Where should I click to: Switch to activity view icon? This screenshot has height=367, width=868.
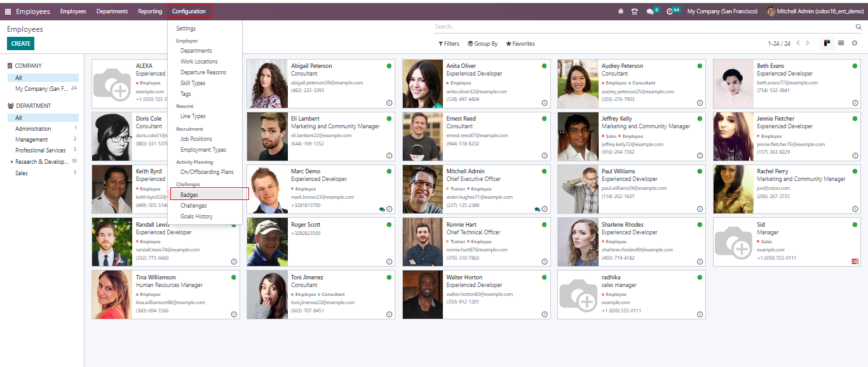855,43
